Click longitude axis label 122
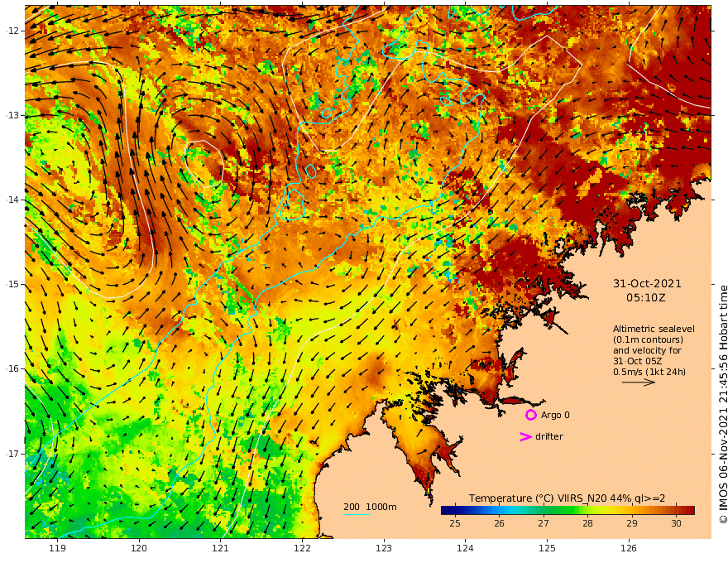This screenshot has width=728, height=563. pos(302,548)
